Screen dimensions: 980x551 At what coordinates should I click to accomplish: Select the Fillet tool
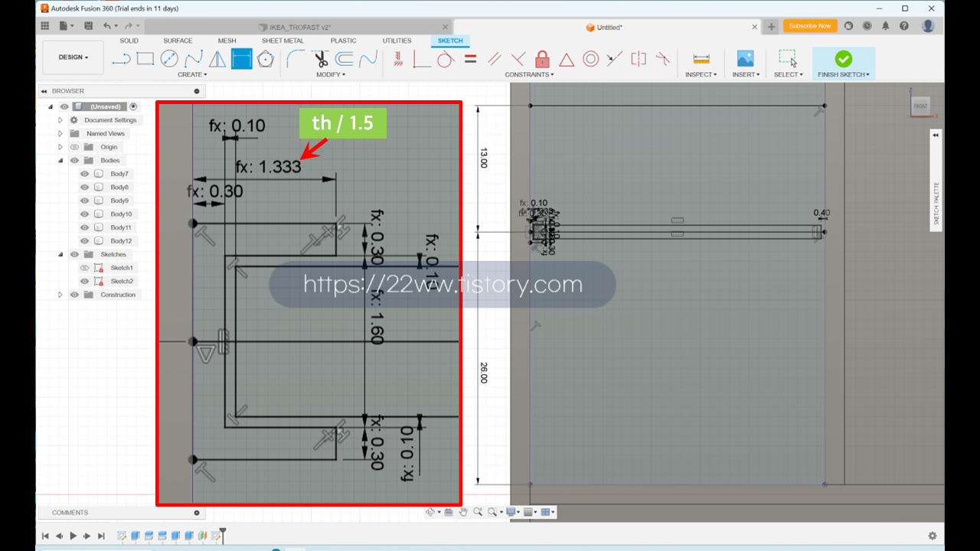(296, 59)
